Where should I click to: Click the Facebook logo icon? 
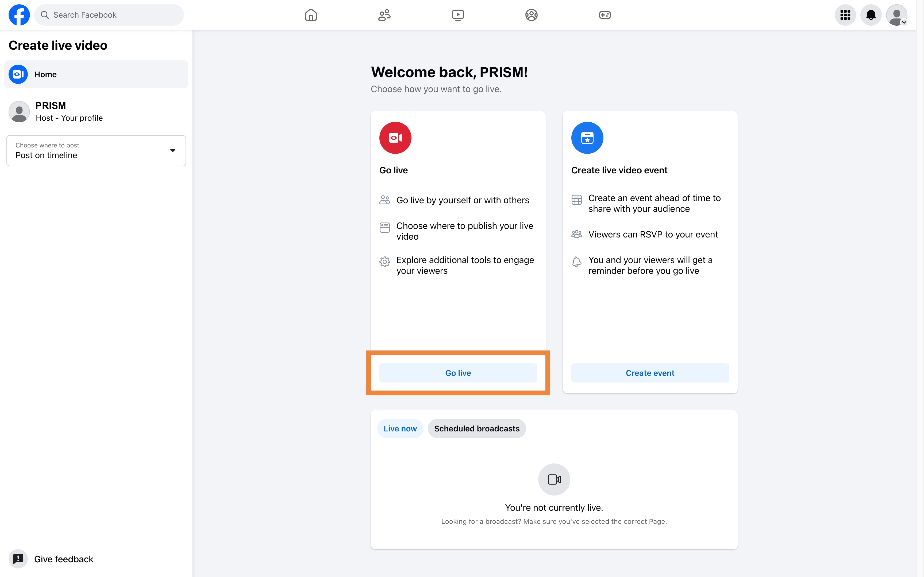pos(19,15)
